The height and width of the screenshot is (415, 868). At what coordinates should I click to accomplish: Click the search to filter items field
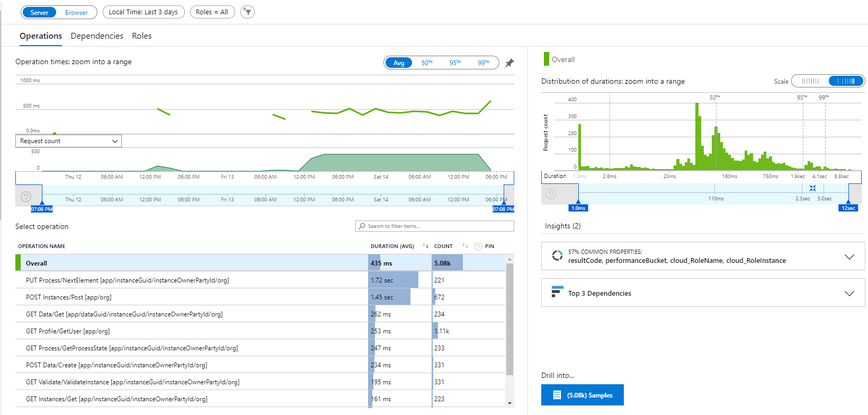click(434, 226)
